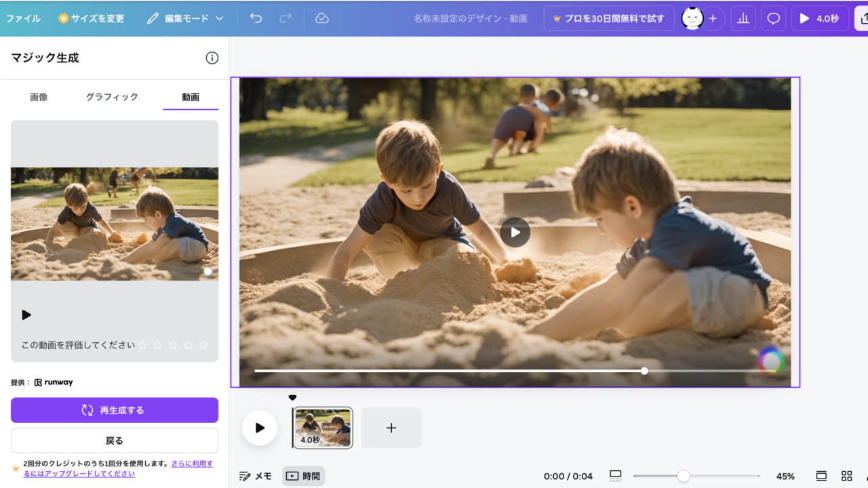Select the 4.0秒 clip thumbnail in timeline

pos(323,428)
